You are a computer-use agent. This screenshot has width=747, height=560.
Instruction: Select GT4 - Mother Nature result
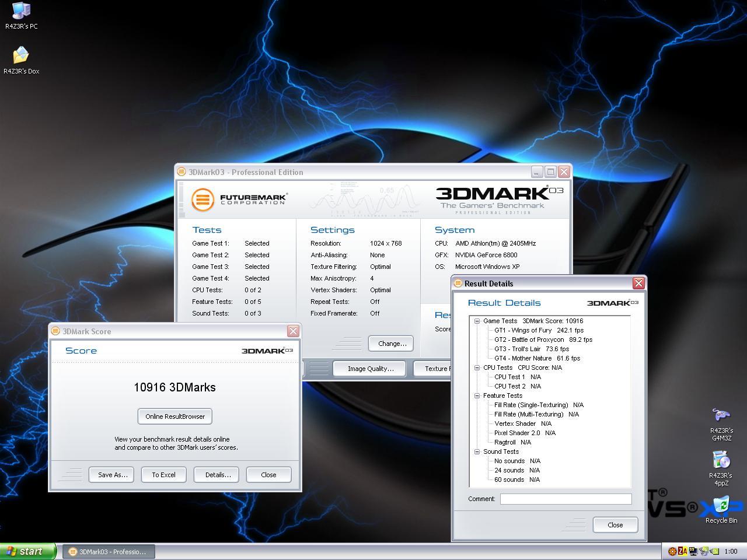point(537,358)
